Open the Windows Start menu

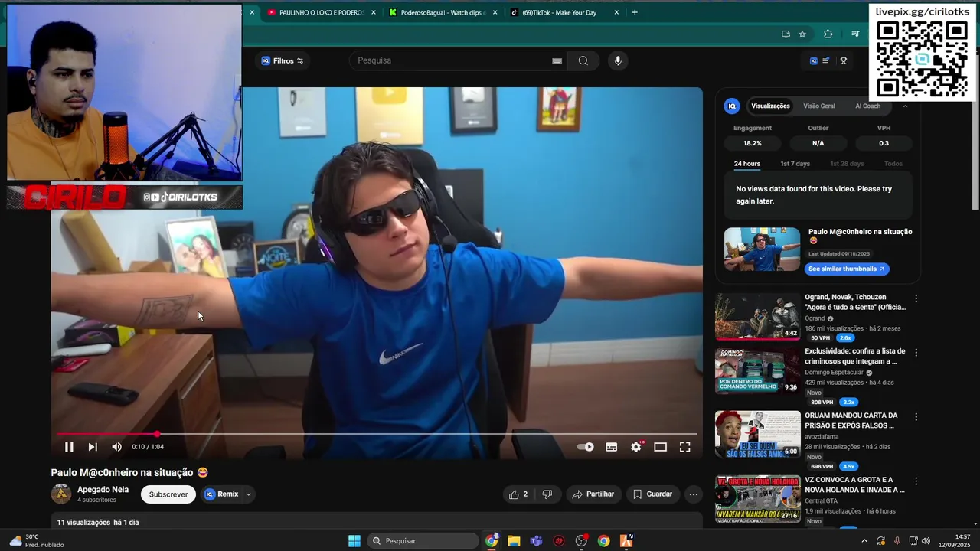[354, 541]
